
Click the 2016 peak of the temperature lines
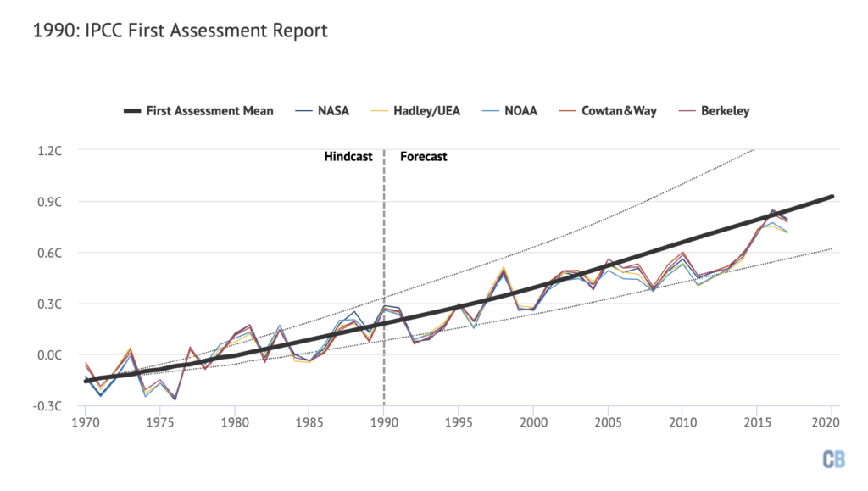tap(772, 211)
